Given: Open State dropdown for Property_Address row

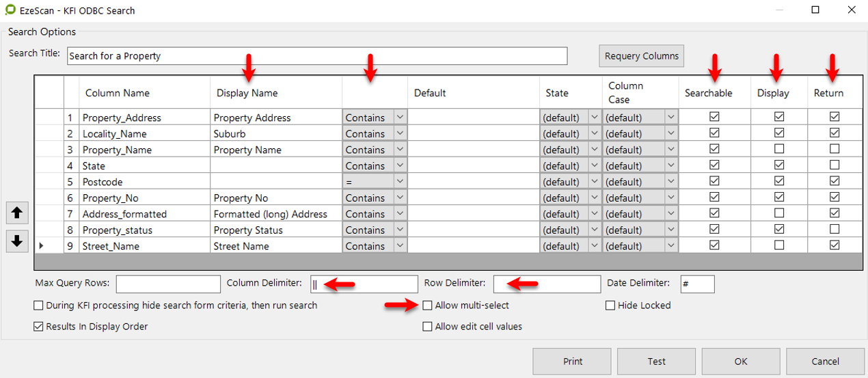Looking at the screenshot, I should (x=594, y=118).
